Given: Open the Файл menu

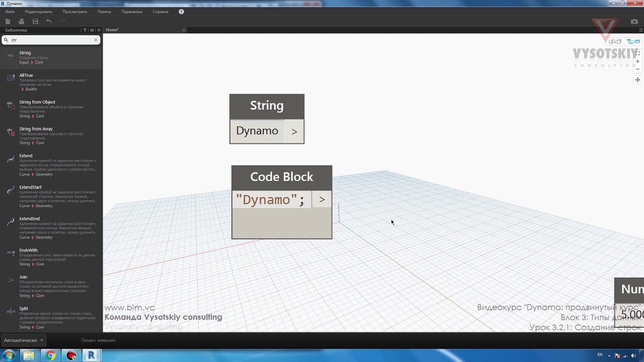Looking at the screenshot, I should [x=10, y=12].
